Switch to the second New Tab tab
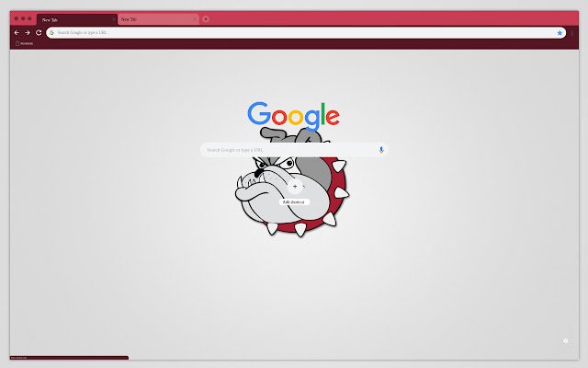The width and height of the screenshot is (588, 368). pos(158,19)
